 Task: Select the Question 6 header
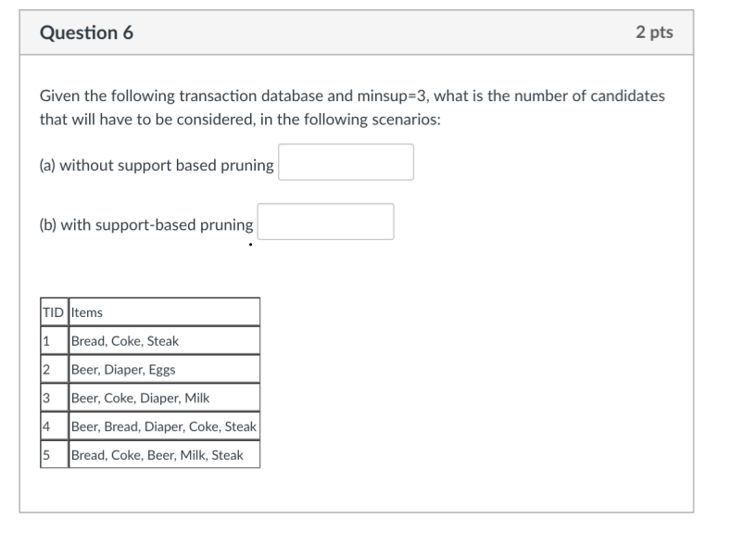point(87,32)
